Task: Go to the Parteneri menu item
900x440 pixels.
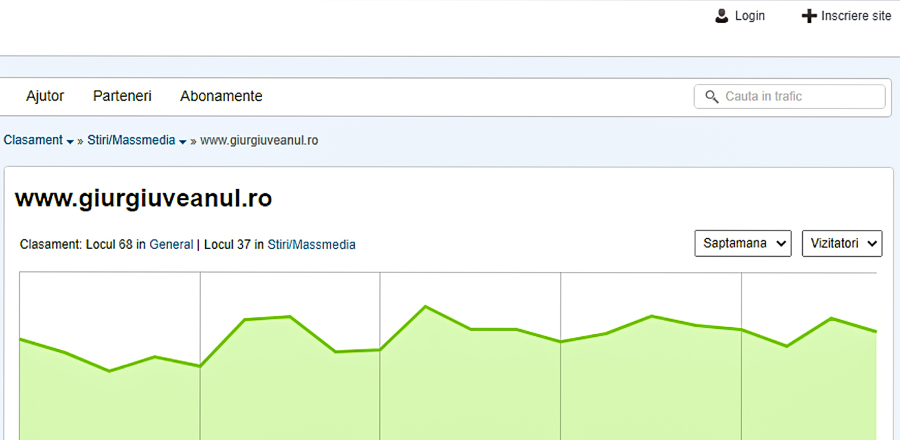Action: 122,96
